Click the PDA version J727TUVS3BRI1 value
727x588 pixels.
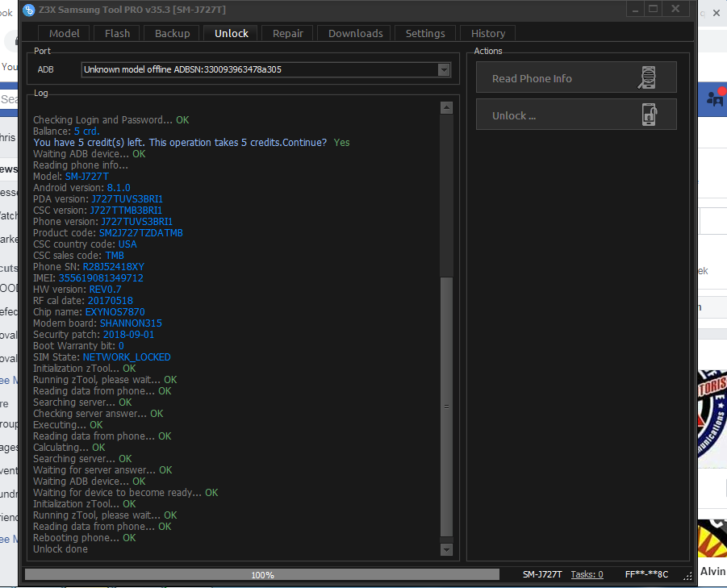click(127, 199)
